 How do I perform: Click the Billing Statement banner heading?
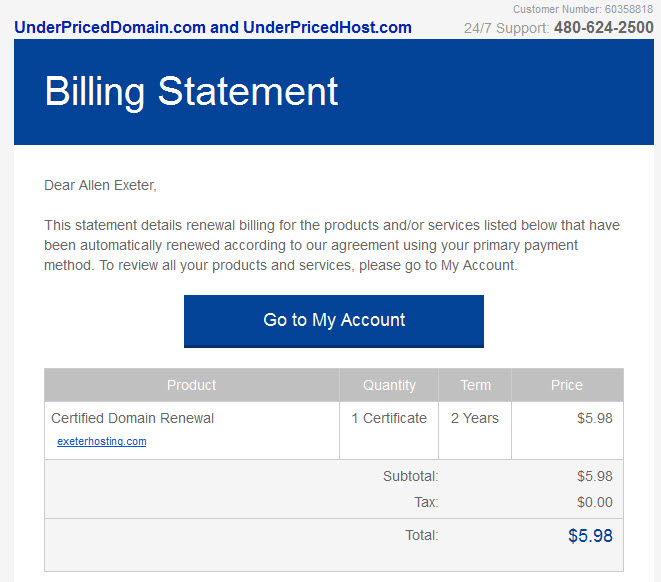pos(191,91)
